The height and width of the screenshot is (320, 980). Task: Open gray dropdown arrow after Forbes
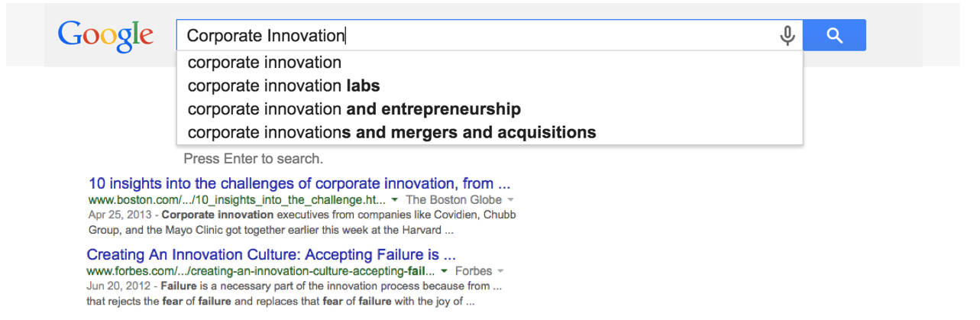tap(500, 272)
